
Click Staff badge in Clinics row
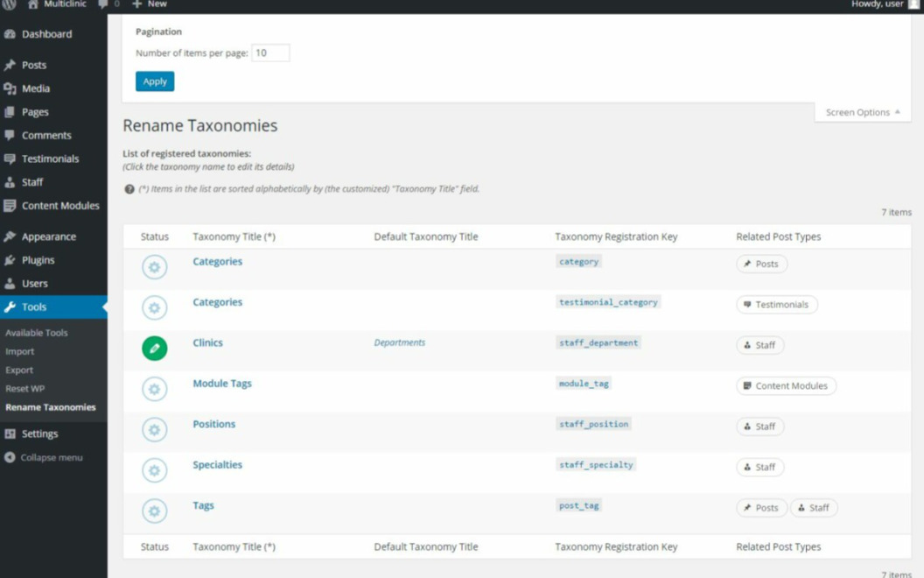click(x=760, y=345)
